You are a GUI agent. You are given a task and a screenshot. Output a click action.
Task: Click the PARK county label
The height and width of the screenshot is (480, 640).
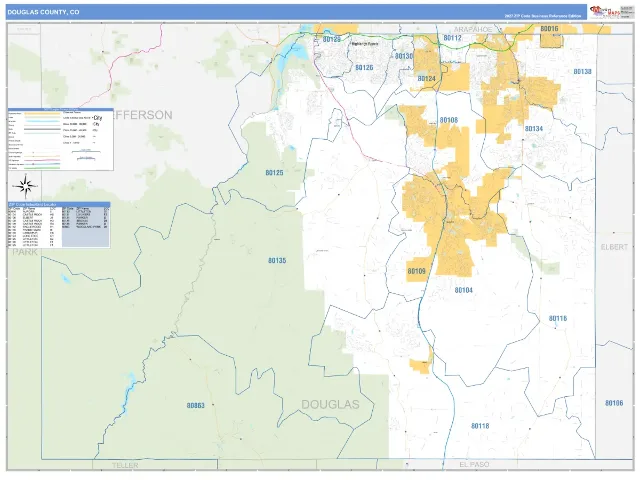point(25,252)
